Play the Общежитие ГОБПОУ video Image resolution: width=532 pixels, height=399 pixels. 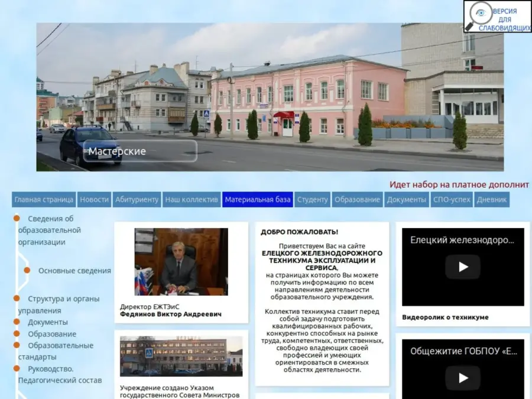[463, 378]
